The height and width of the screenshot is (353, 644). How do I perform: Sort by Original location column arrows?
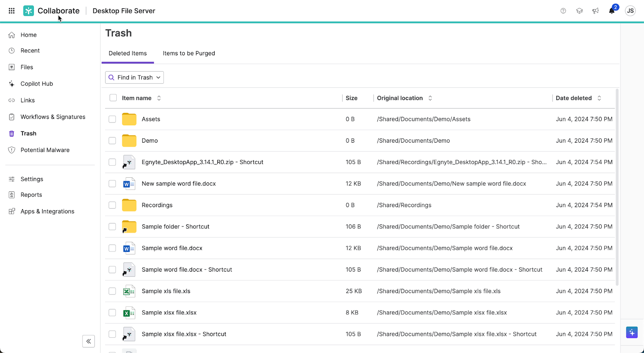click(x=430, y=98)
